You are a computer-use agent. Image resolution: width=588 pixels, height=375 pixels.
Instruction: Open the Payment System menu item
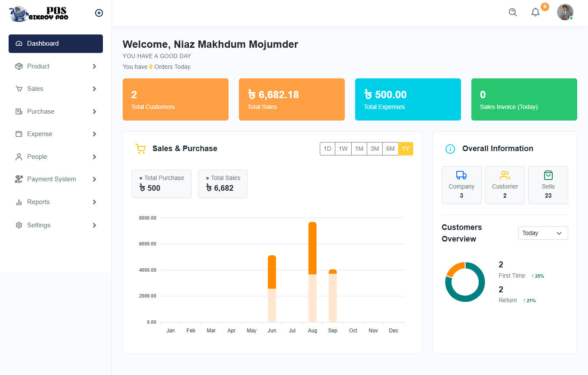(56, 179)
